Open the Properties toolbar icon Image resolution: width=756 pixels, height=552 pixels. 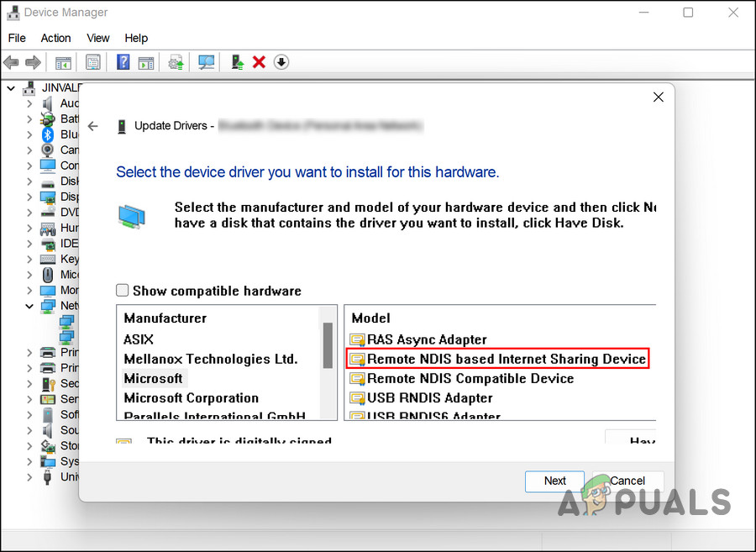[92, 62]
